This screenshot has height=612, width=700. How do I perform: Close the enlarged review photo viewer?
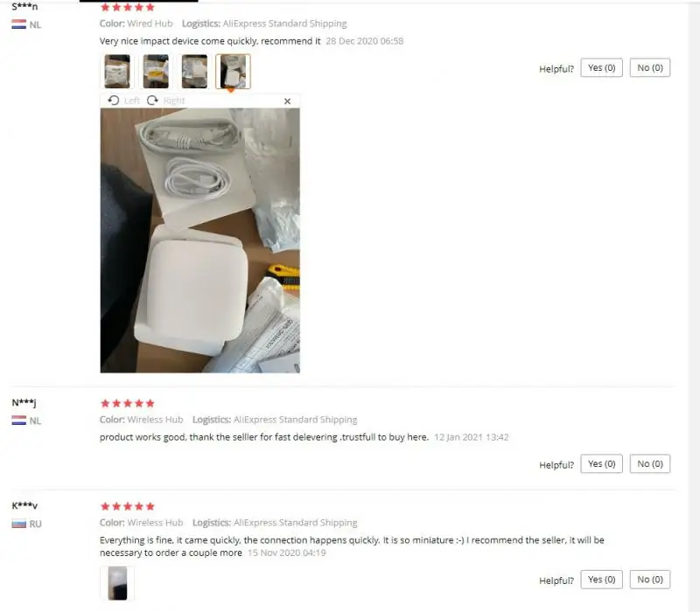(x=288, y=101)
